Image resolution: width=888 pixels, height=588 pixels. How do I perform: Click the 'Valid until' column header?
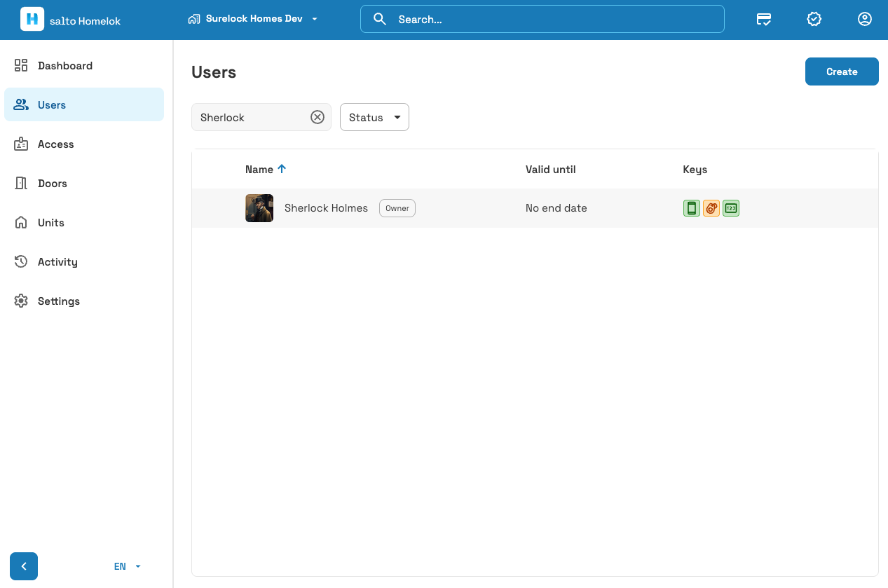click(551, 170)
